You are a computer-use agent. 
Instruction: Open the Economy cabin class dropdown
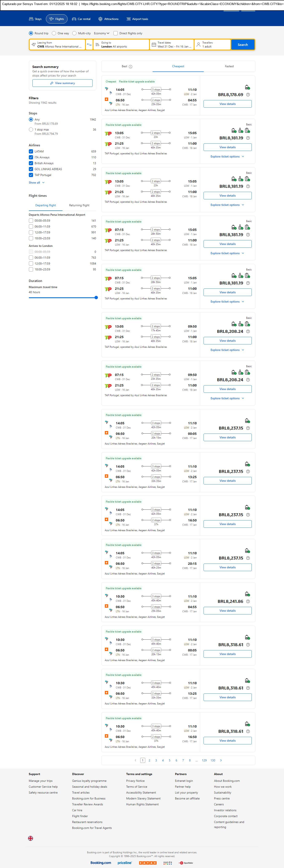tap(101, 33)
